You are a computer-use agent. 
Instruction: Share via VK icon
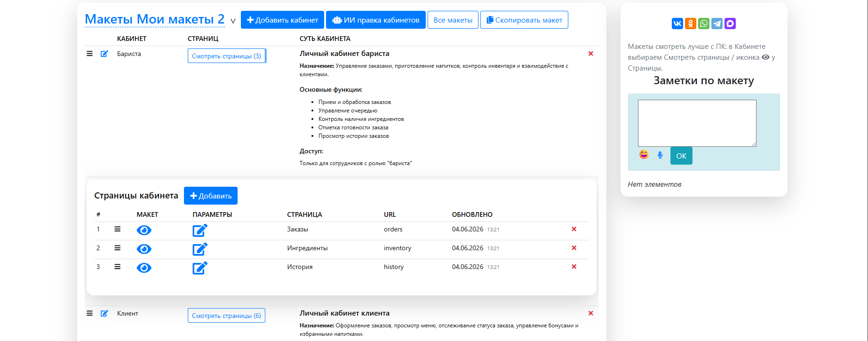pyautogui.click(x=677, y=24)
